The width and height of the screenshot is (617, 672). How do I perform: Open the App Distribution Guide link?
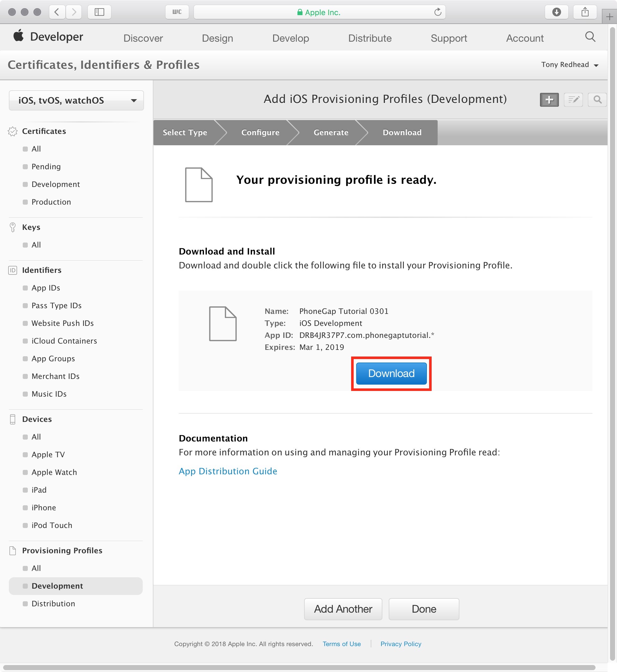pos(228,471)
